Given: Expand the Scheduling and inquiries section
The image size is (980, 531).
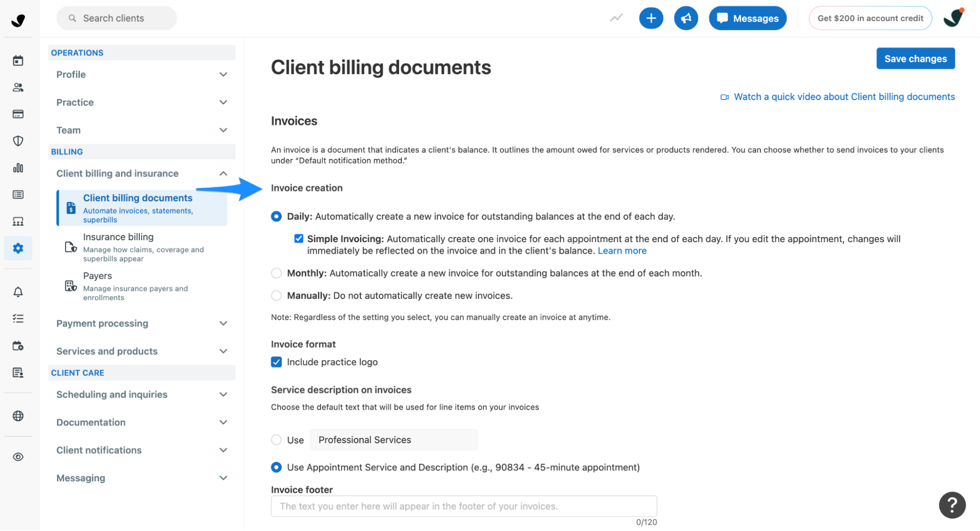Looking at the screenshot, I should 142,395.
